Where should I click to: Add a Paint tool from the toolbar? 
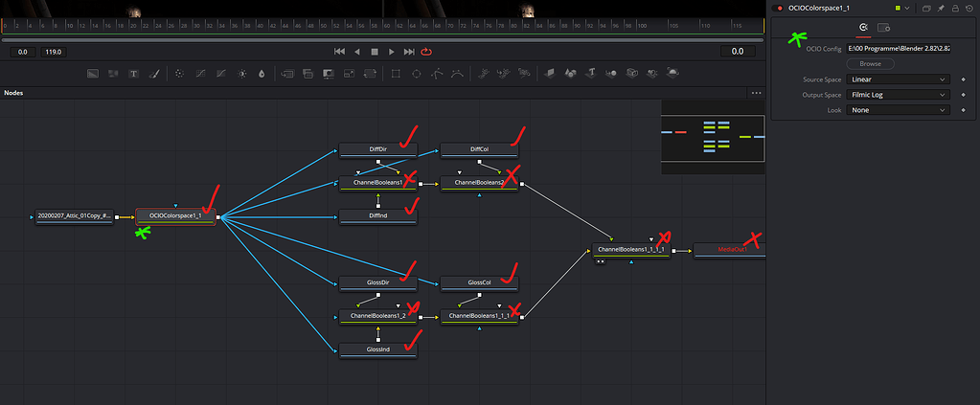(154, 73)
